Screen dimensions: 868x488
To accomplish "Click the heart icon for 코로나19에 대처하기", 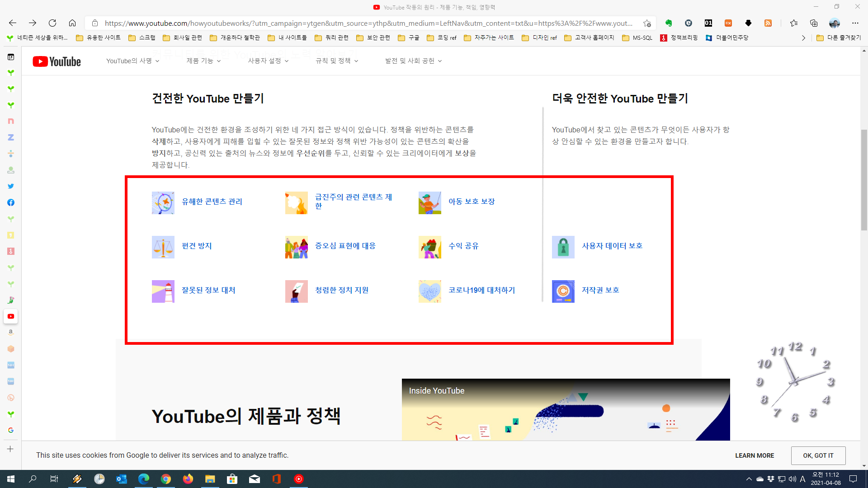I will click(x=430, y=291).
